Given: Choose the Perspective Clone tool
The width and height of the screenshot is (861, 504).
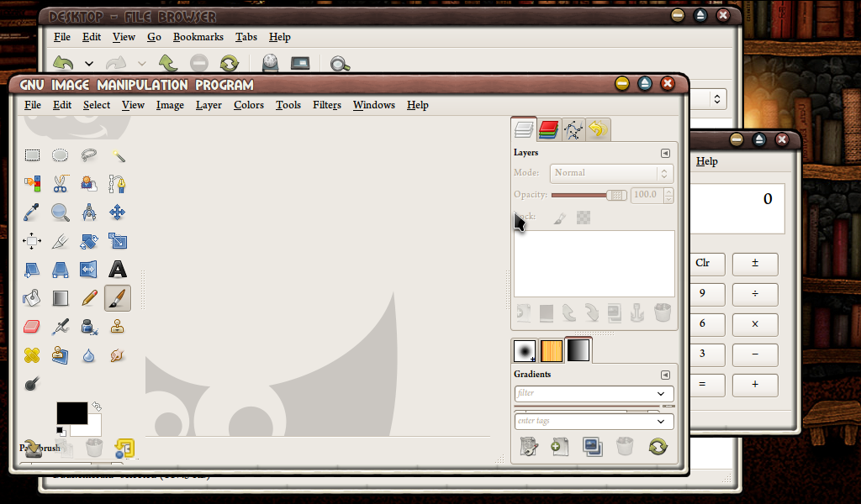Looking at the screenshot, I should point(60,355).
